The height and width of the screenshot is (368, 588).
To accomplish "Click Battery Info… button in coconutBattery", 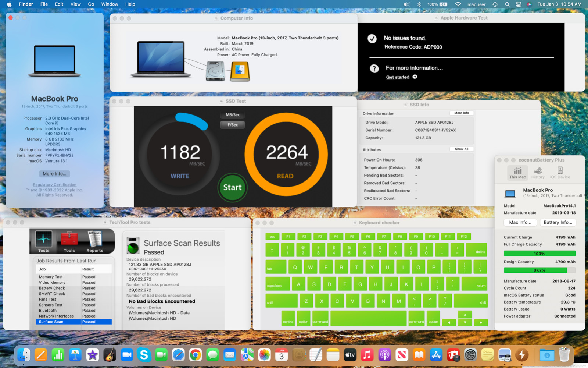I will 558,222.
